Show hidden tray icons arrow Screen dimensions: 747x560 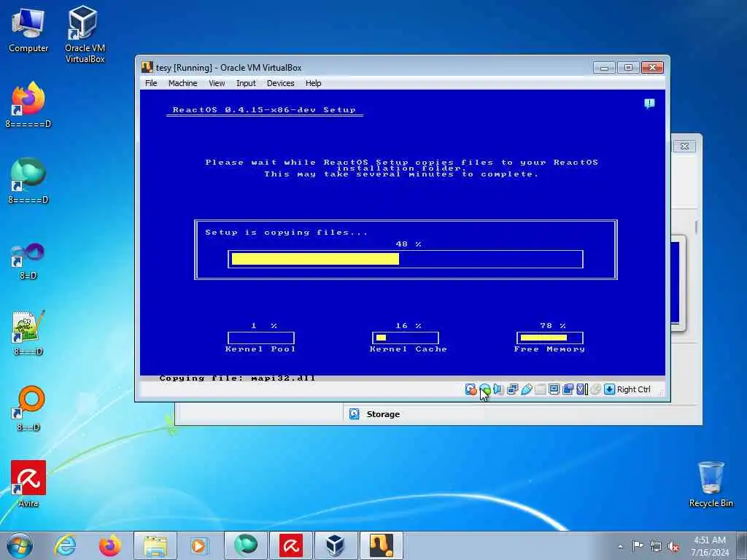[x=620, y=546]
